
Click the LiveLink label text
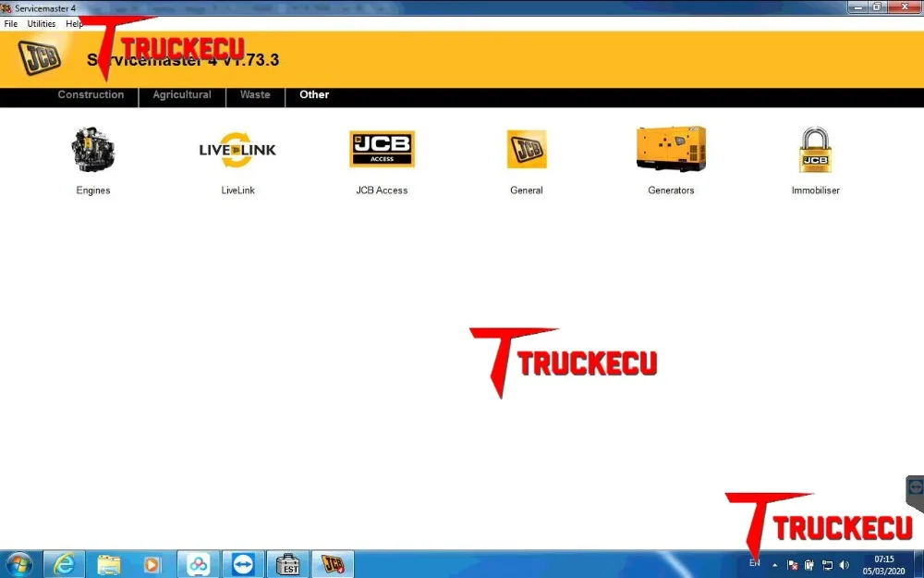coord(238,191)
